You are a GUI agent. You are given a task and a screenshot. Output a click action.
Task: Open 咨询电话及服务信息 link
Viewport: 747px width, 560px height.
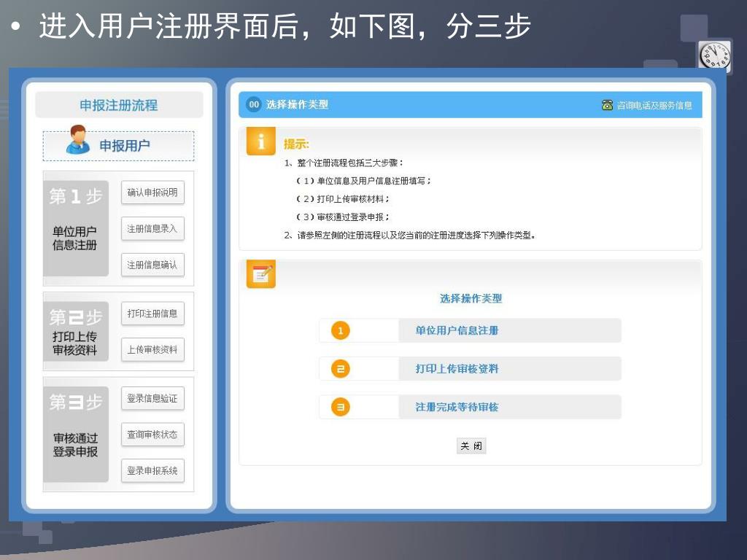coord(654,105)
